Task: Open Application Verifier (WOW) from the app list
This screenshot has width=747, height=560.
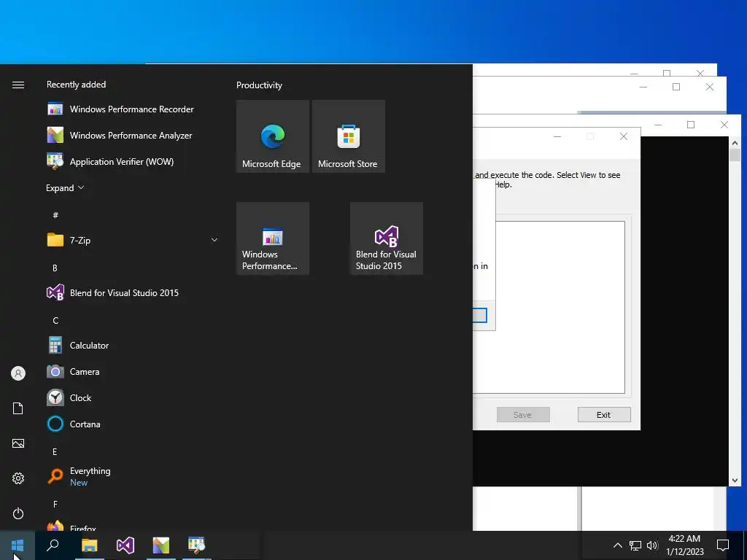Action: 132,161
